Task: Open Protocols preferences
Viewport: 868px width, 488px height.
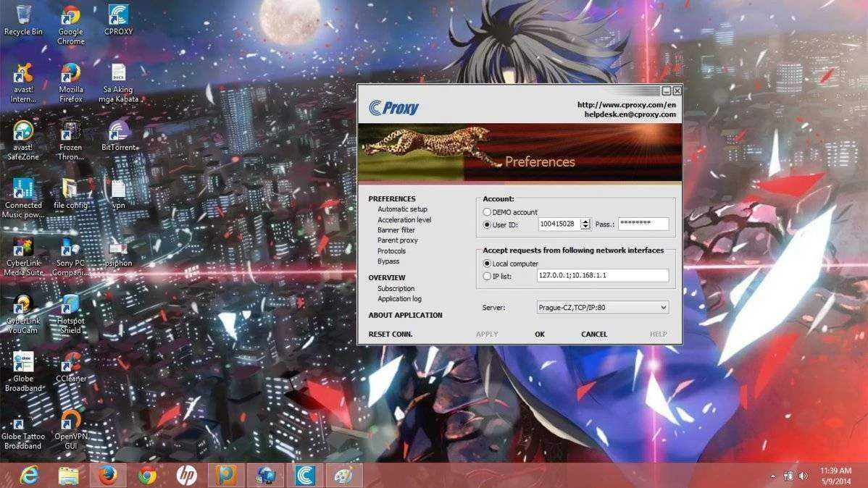Action: coord(391,251)
